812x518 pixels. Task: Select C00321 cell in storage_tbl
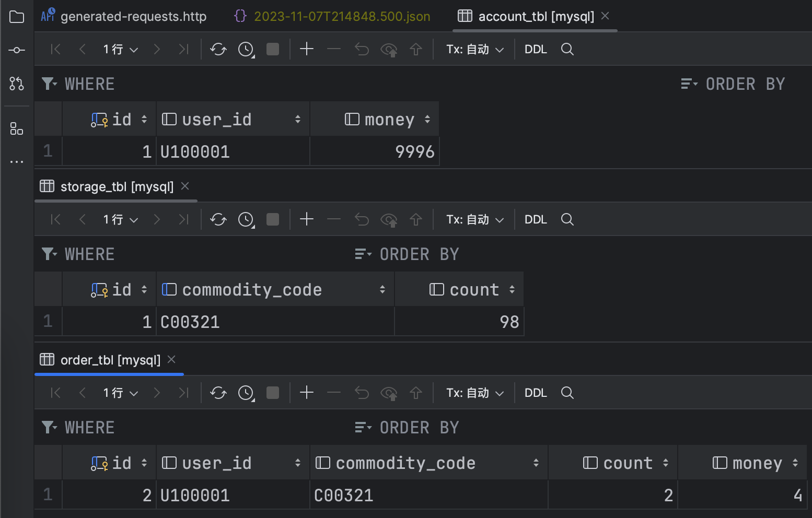pos(275,322)
